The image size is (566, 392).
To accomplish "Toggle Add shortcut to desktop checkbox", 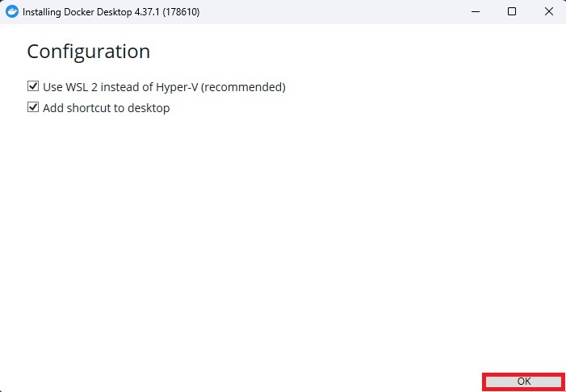I will pos(33,107).
